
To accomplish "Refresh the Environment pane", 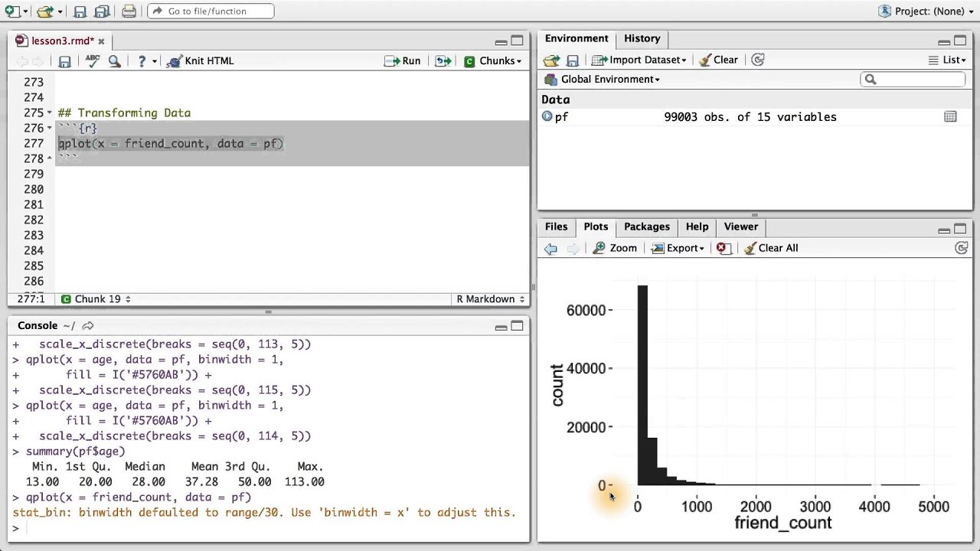I will (758, 60).
